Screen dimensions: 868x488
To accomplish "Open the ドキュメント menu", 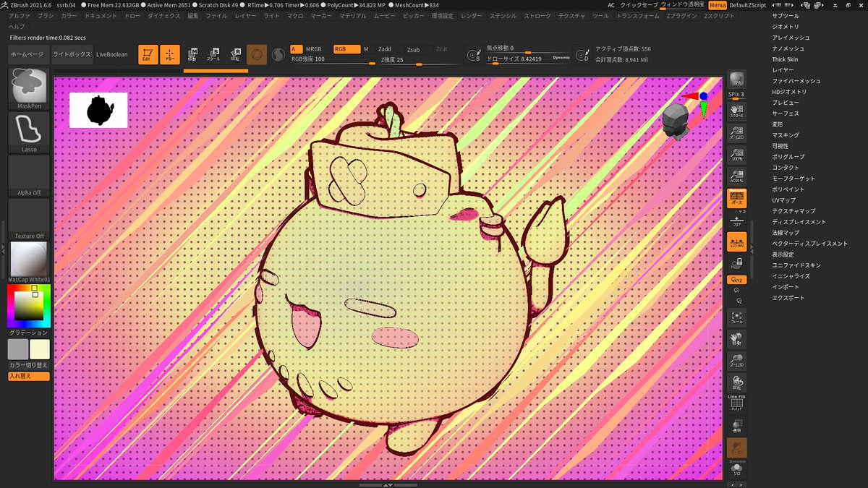I will click(x=102, y=15).
